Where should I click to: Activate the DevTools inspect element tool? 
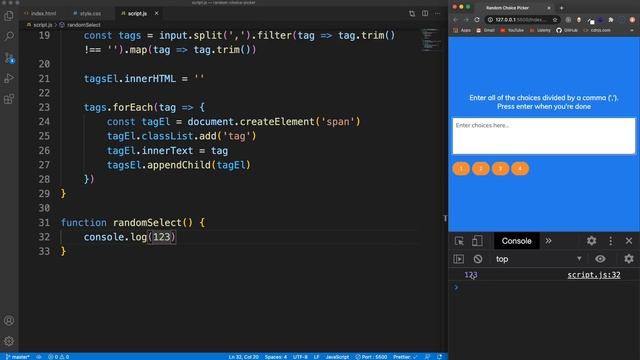(459, 241)
